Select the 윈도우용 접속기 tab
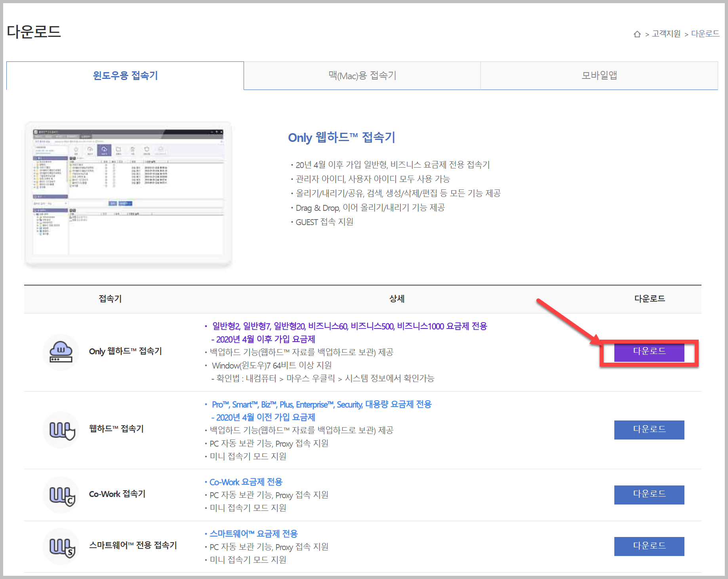Screen dimensions: 728x579 pyautogui.click(x=125, y=76)
